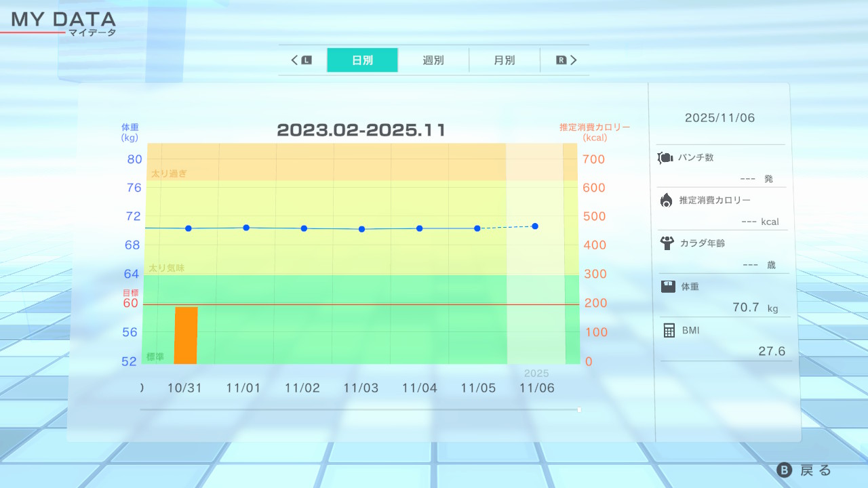The width and height of the screenshot is (868, 488).
Task: Select the 11/06 weight data point
Action: tap(535, 226)
